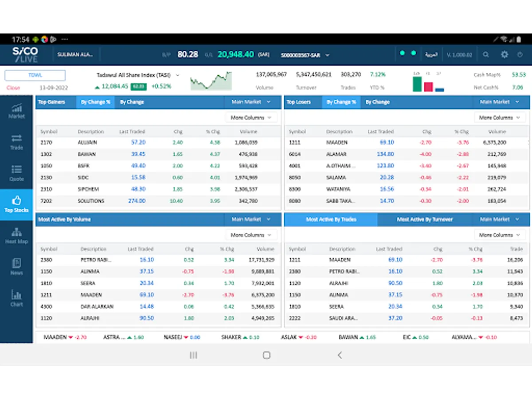Open More Columns in Most Active By Trades
The width and height of the screenshot is (532, 399).
point(500,235)
